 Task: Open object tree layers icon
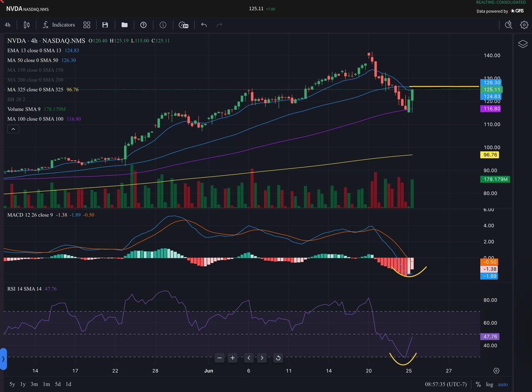(523, 44)
